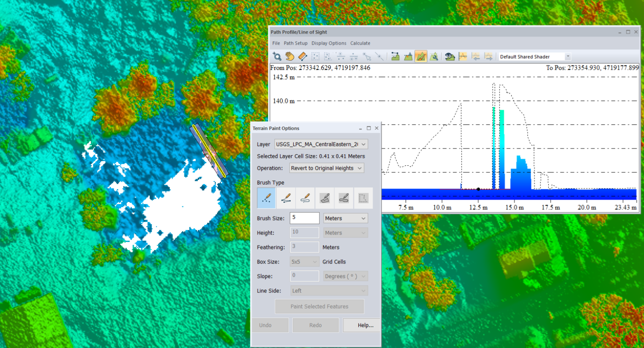Click the 'From Pos: 273342.629, 4719197.846' text

coord(320,68)
